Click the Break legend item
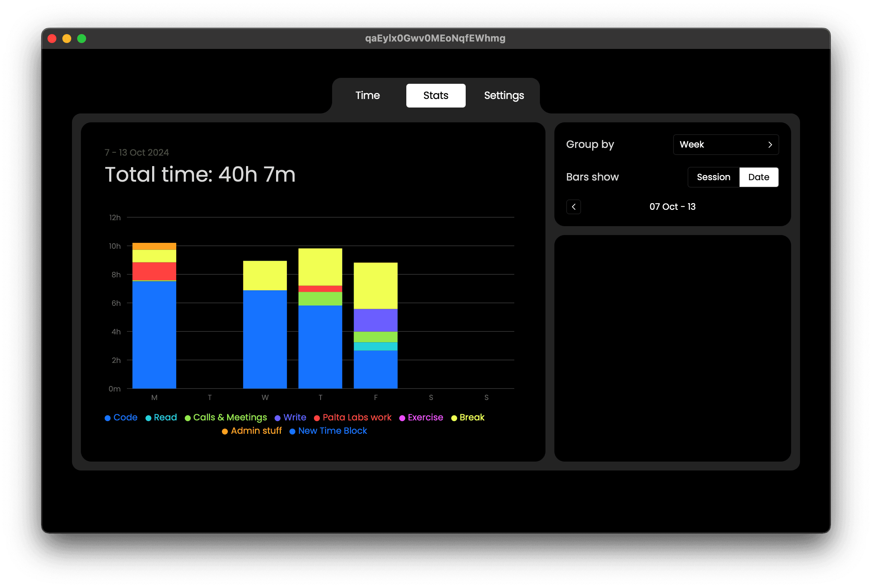 pos(472,417)
